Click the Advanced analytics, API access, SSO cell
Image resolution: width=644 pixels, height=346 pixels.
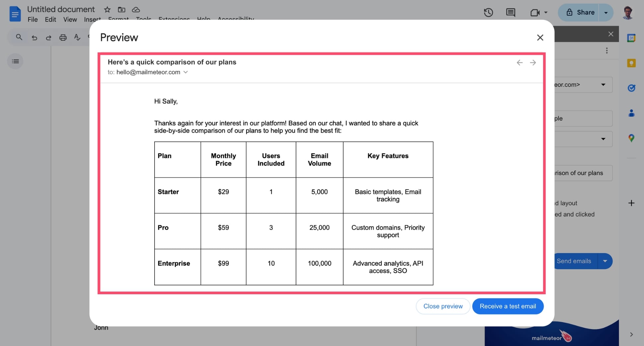coord(388,267)
